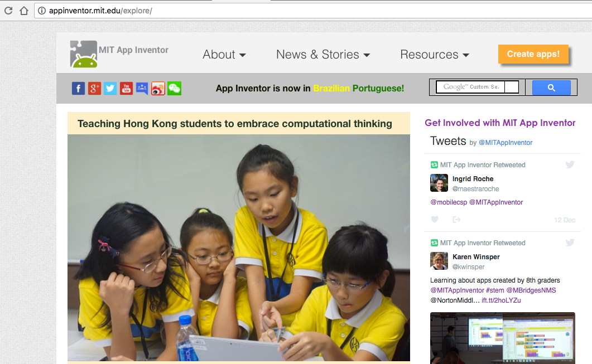Open the Ingrid Roche name link
592x364 pixels.
pos(473,179)
